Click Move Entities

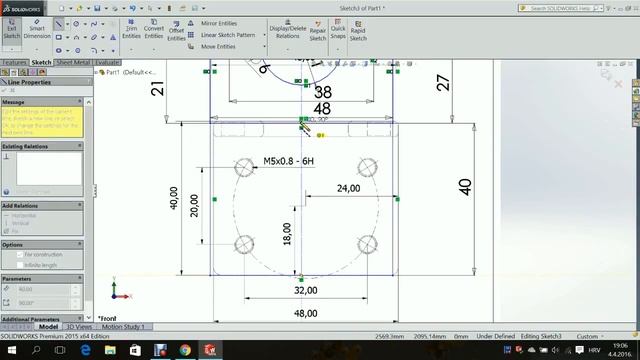pos(212,47)
